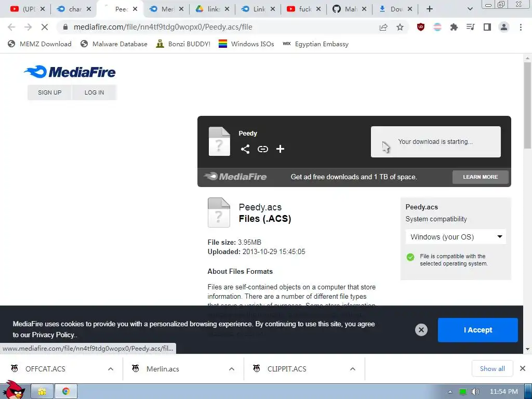Image resolution: width=532 pixels, height=399 pixels.
Task: Open the Extensions puzzle icon
Action: pos(454,27)
